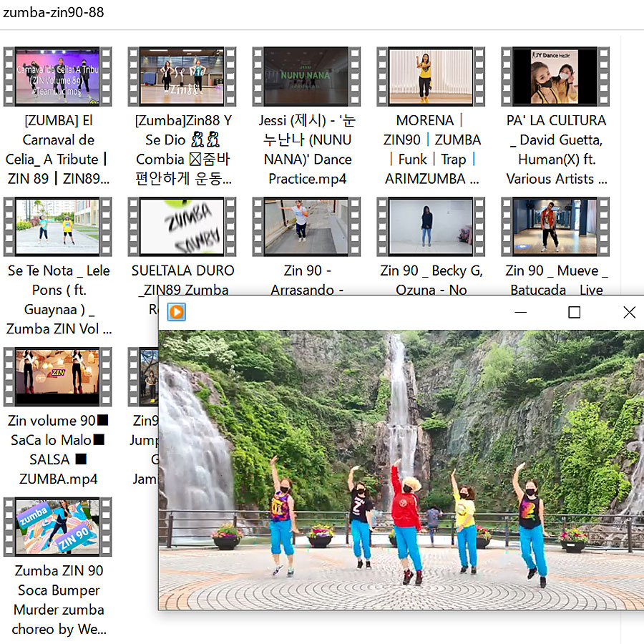
Task: Click the file name 'Zin 90 _ Becky G, Ozuna - No'
Action: (x=431, y=280)
